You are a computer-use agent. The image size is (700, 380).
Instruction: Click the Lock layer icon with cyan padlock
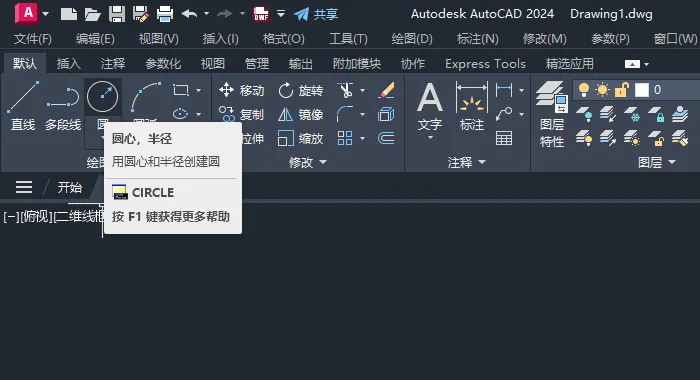(656, 114)
